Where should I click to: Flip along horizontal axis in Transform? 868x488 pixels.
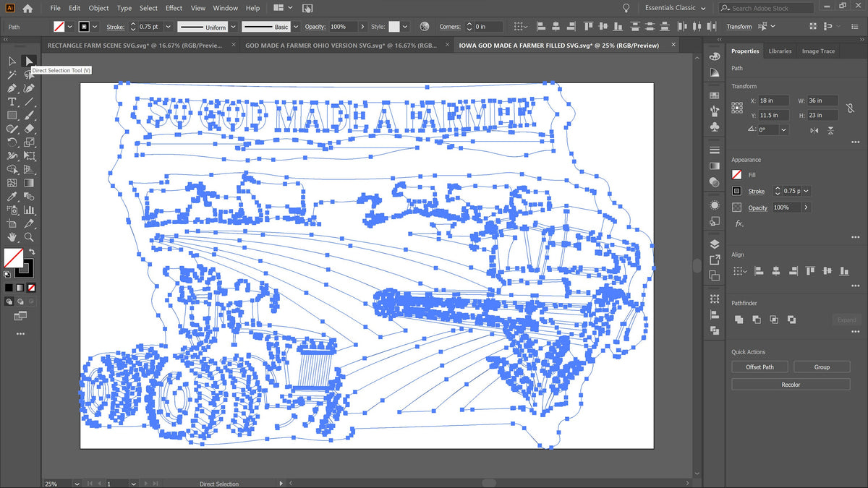click(814, 130)
